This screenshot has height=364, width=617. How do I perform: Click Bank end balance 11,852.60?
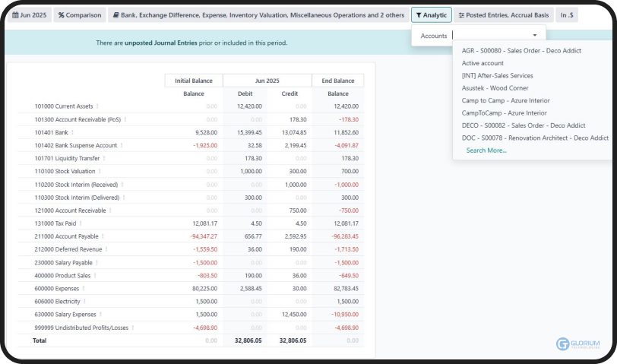point(346,133)
